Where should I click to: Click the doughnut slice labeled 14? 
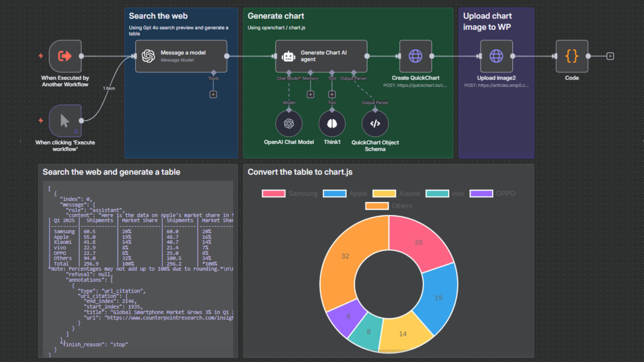(x=403, y=334)
